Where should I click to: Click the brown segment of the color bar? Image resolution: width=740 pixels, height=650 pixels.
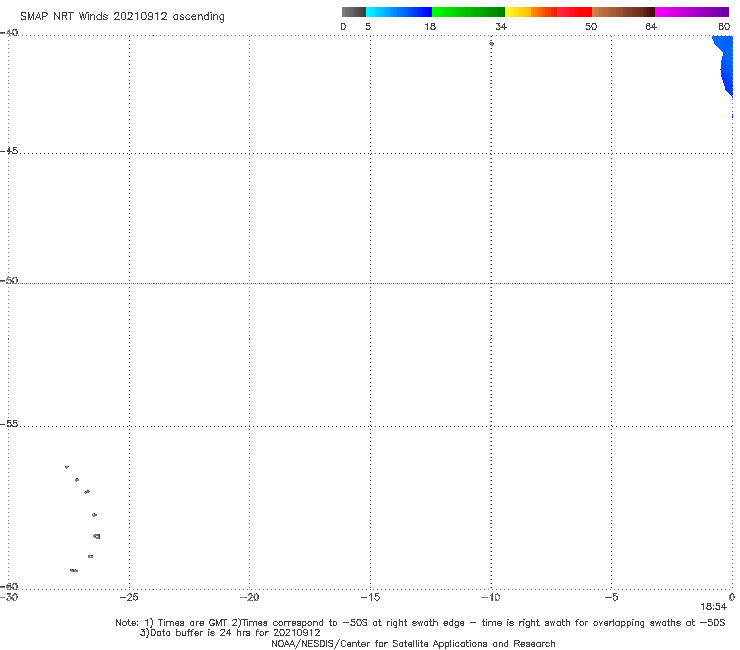click(x=623, y=12)
